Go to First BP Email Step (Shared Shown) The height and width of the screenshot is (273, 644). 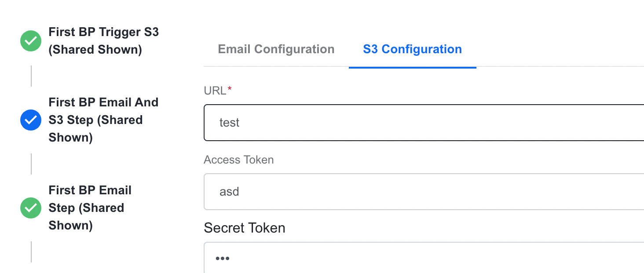click(90, 208)
